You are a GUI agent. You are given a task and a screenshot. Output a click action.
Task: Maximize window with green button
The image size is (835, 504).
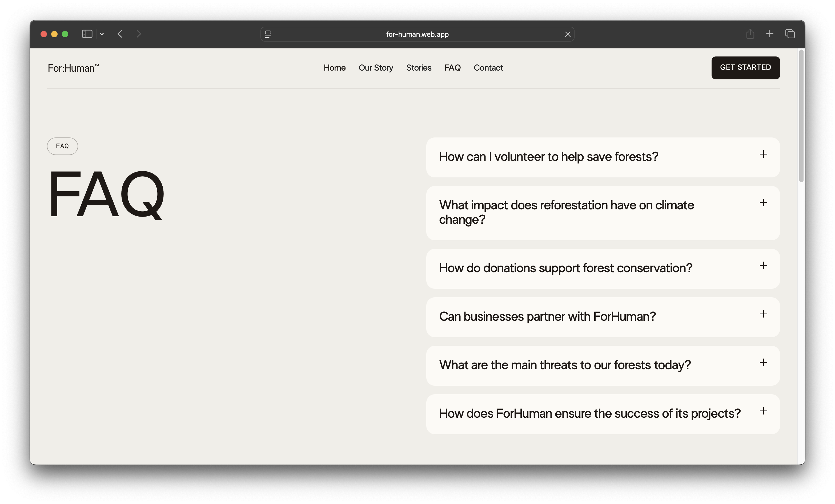pos(65,34)
